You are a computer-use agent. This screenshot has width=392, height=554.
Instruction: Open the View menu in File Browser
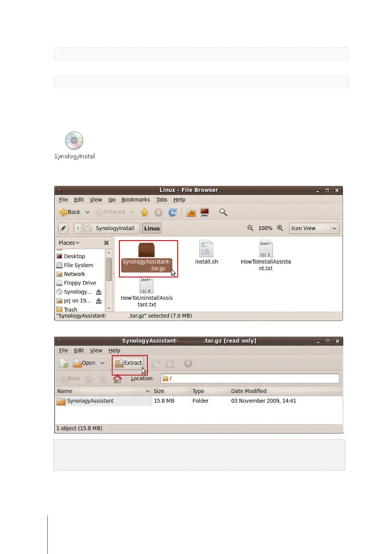tap(96, 199)
